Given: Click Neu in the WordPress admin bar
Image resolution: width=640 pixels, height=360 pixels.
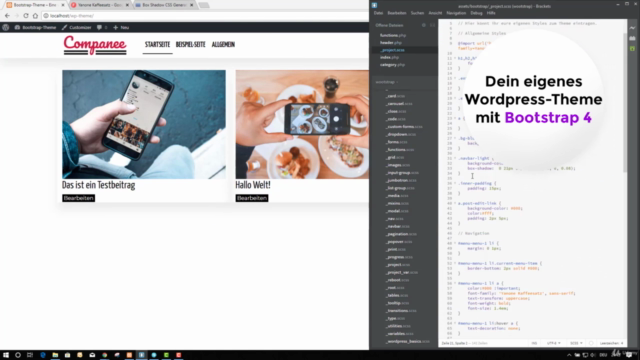Looking at the screenshot, I should pyautogui.click(x=121, y=27).
